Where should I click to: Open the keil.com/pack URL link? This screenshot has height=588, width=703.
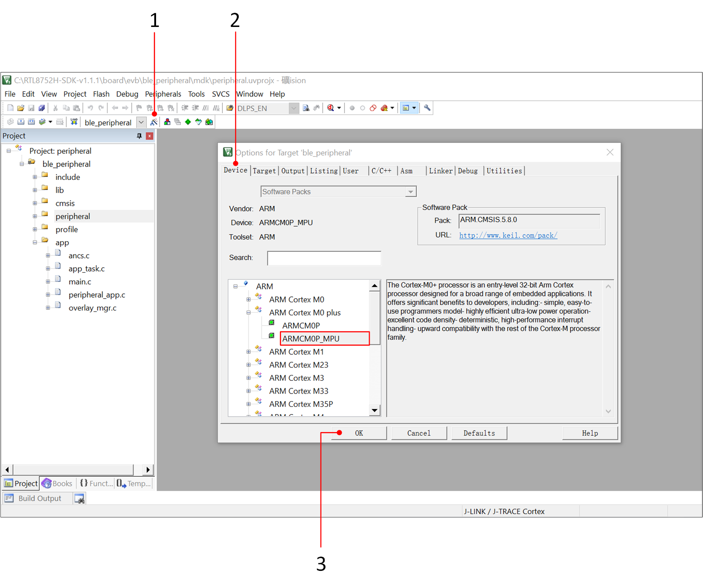pyautogui.click(x=508, y=235)
